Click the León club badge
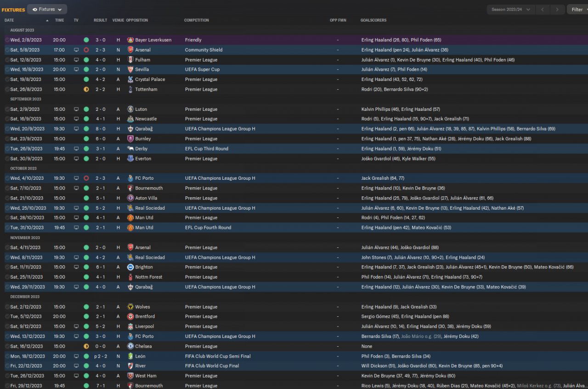The width and height of the screenshot is (588, 389). coord(130,356)
